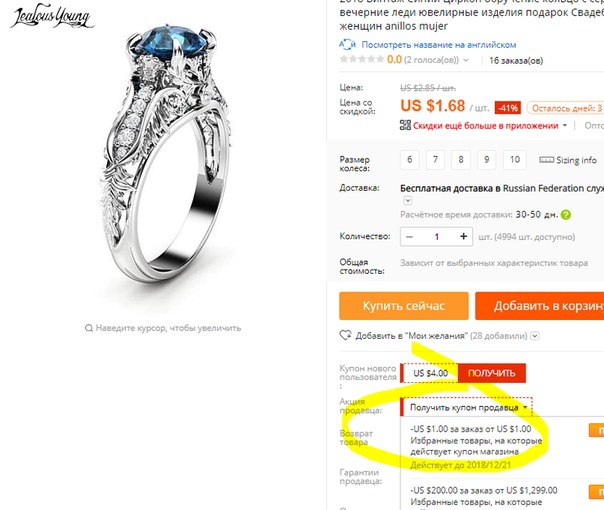Expand the shipping options chevron under delivery
This screenshot has width=604, height=510.
408,201
